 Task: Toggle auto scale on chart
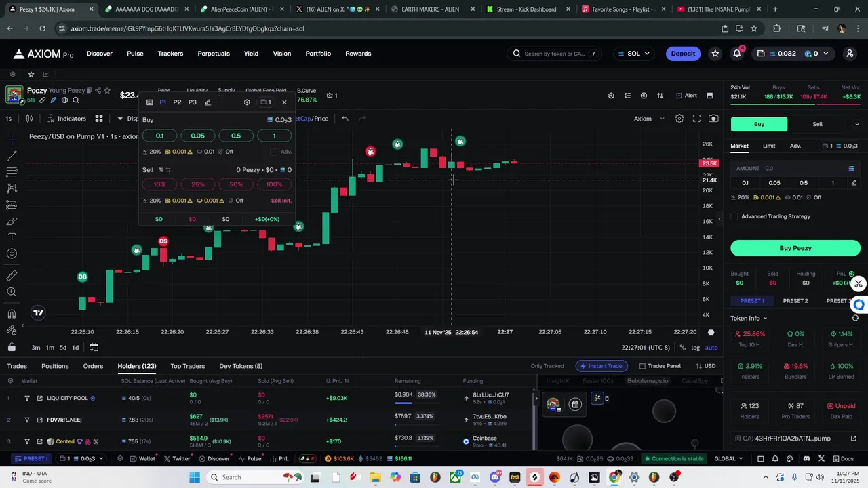click(711, 348)
